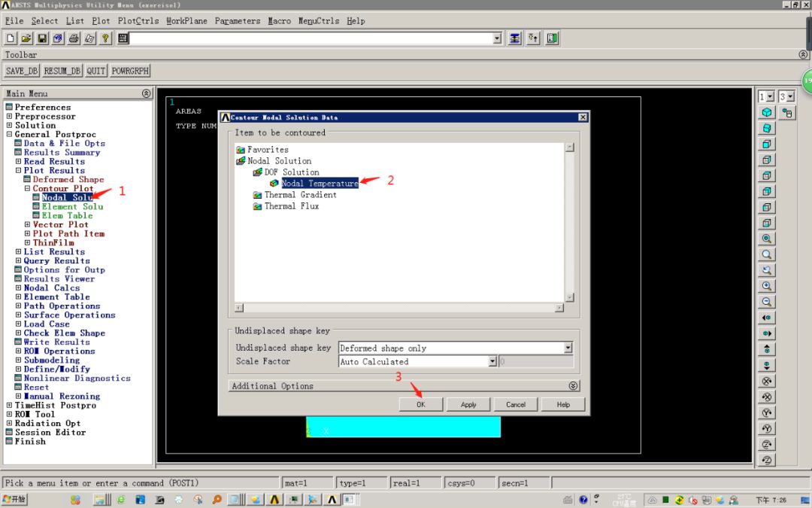Select the Isometric View icon
Screen dimensions: 812x508
pyautogui.click(x=766, y=114)
